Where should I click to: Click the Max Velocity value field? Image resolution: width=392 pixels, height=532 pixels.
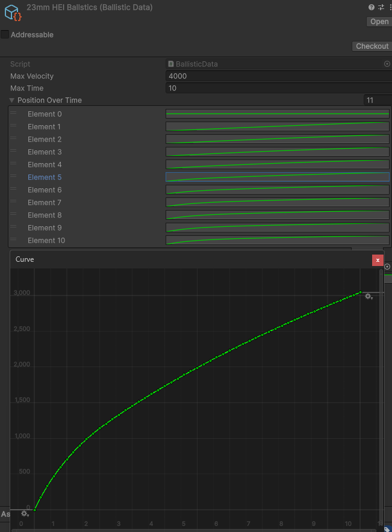(x=277, y=76)
